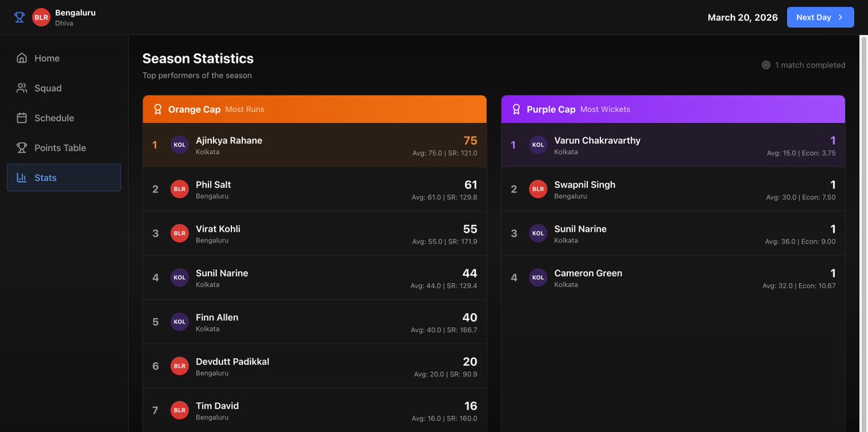Click the Stats bar chart icon
The height and width of the screenshot is (432, 868).
22,177
